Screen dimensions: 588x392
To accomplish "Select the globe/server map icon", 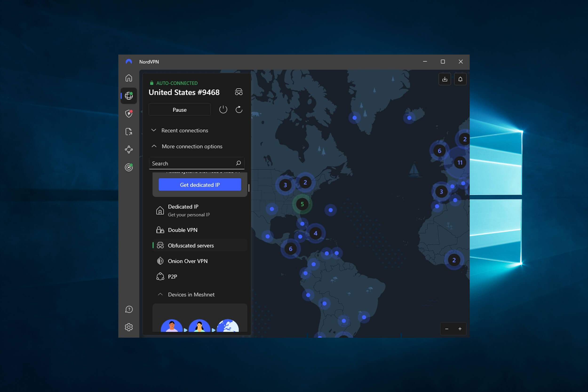I will click(x=129, y=96).
